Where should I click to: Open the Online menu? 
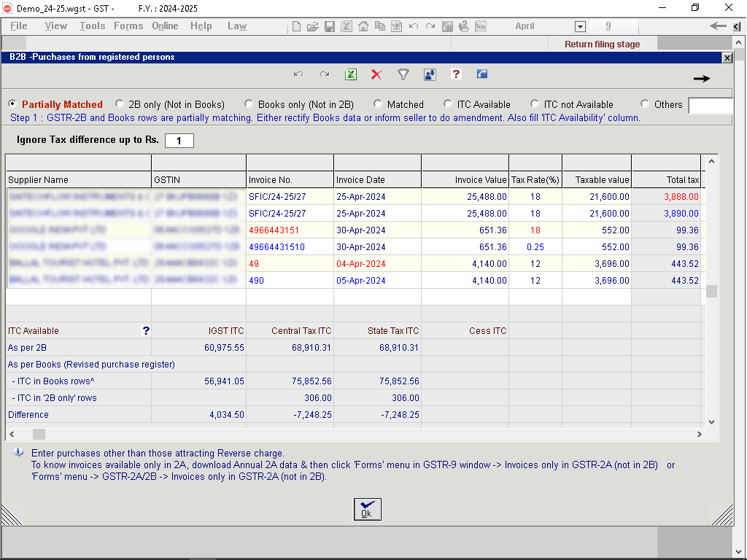(x=165, y=26)
